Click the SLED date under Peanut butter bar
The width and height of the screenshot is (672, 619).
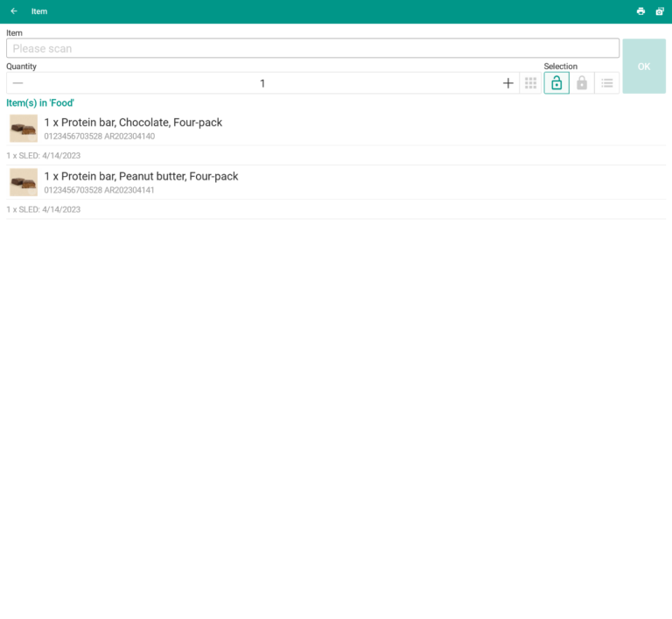43,209
